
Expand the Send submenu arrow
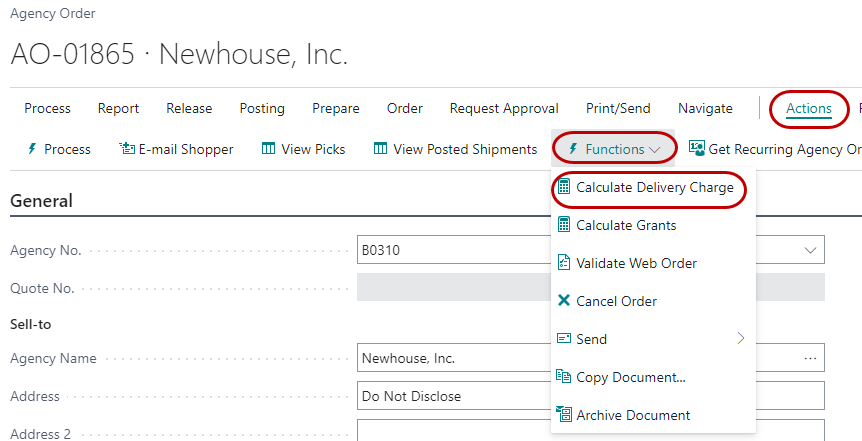pos(741,339)
